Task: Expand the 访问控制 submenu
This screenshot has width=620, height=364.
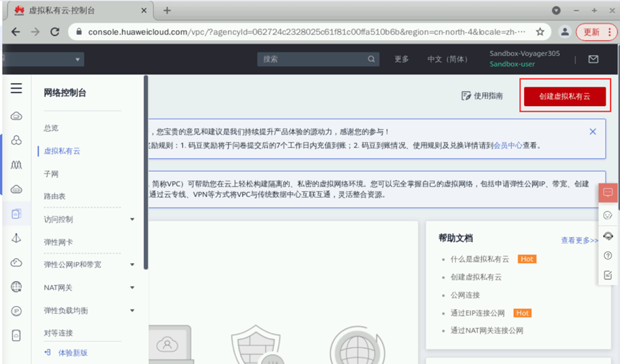Action: click(x=133, y=219)
